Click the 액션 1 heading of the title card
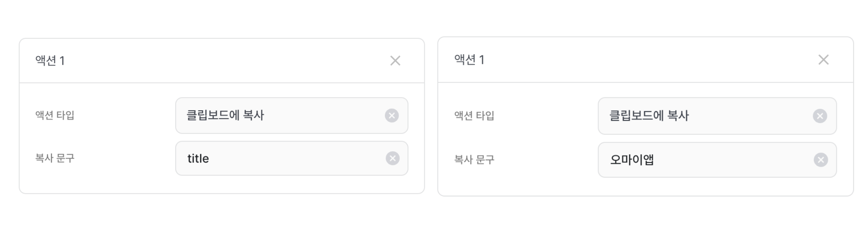Viewport: 868px width, 237px height. pos(50,61)
